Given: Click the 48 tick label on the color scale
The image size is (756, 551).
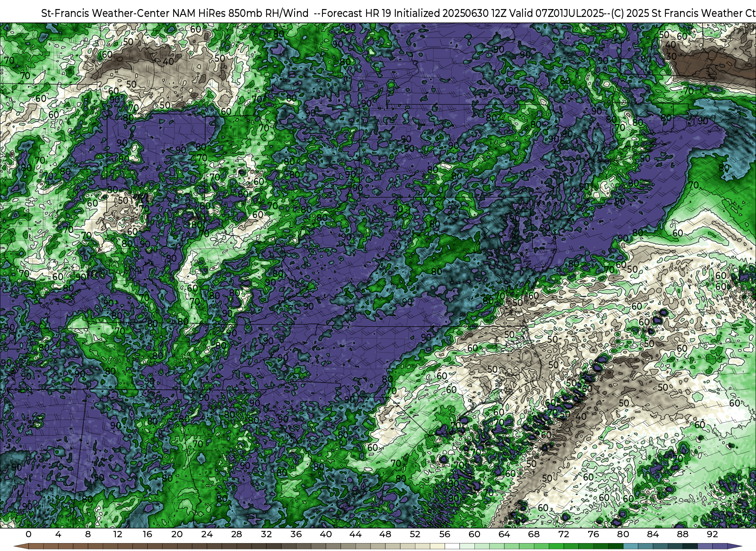Looking at the screenshot, I should [x=385, y=534].
